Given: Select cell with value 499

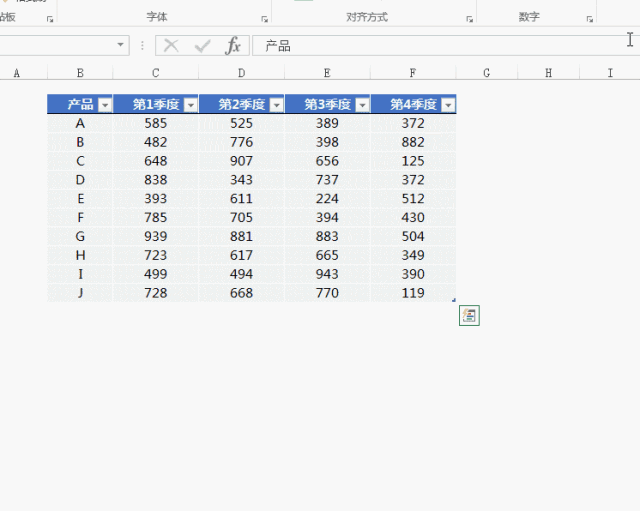Looking at the screenshot, I should pos(156,274).
